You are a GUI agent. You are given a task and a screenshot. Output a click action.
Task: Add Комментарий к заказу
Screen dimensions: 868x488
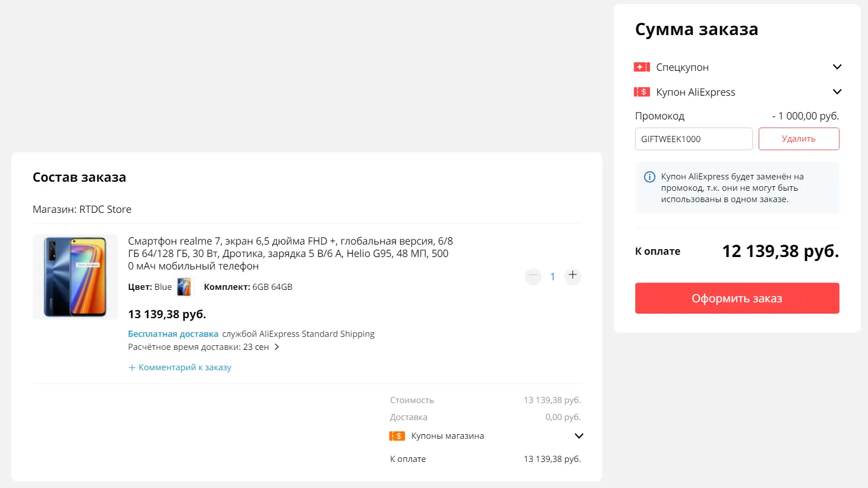click(x=180, y=367)
